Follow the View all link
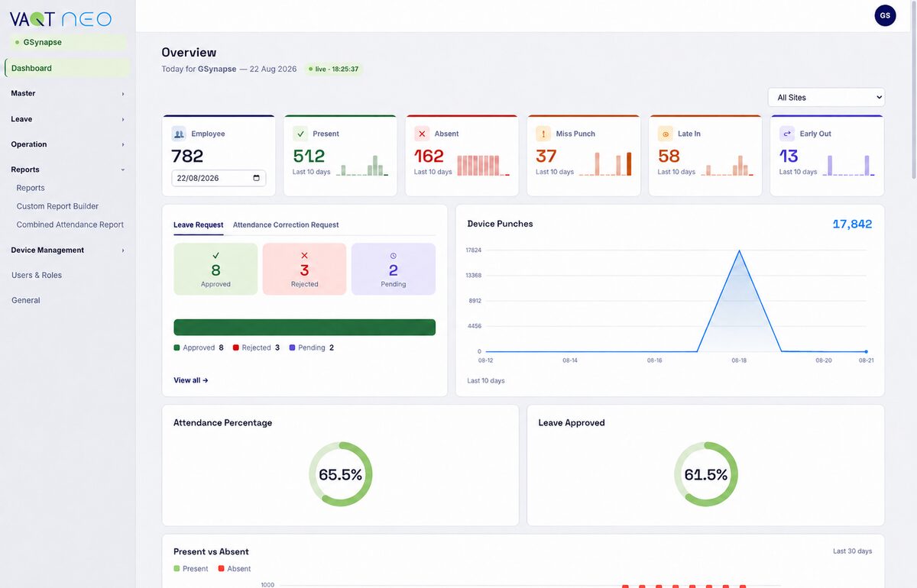The image size is (917, 588). (191, 380)
